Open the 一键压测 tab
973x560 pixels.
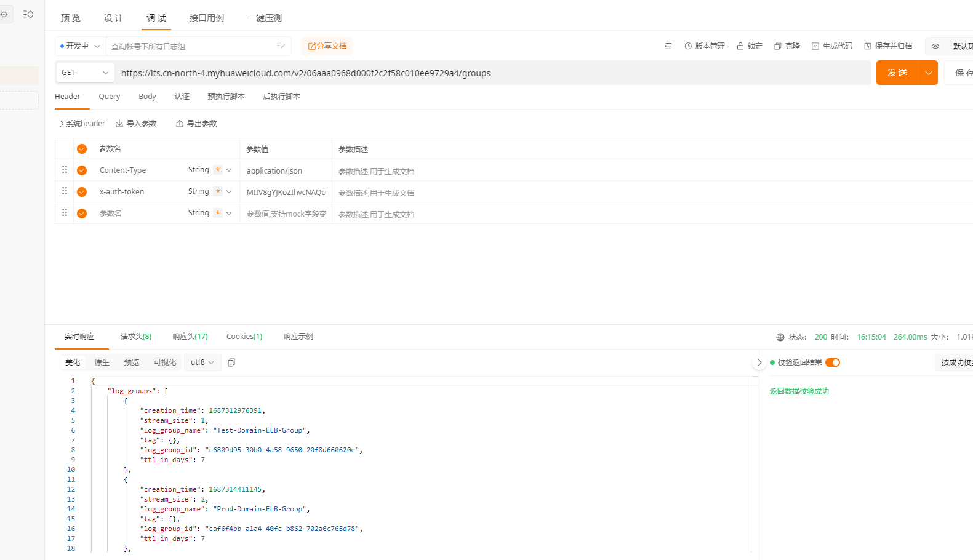click(x=265, y=18)
